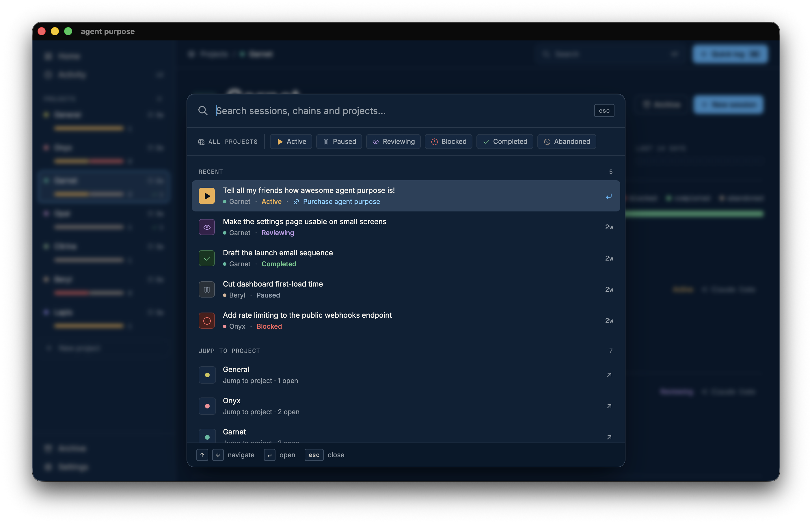The image size is (812, 524).
Task: Click the orange play icon of the first session
Action: (207, 196)
